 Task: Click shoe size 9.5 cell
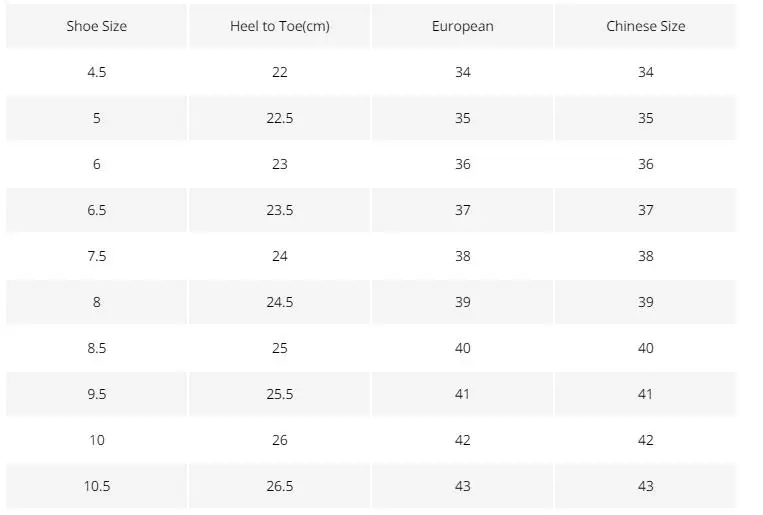click(97, 394)
